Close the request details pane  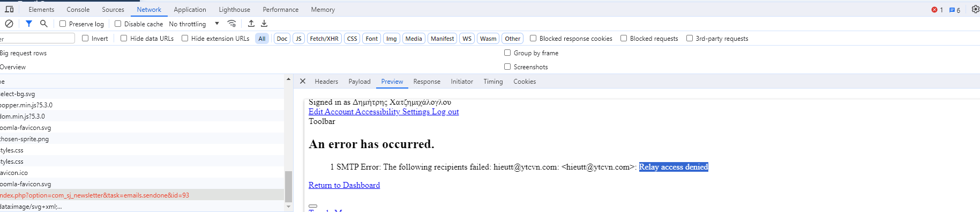click(x=303, y=82)
